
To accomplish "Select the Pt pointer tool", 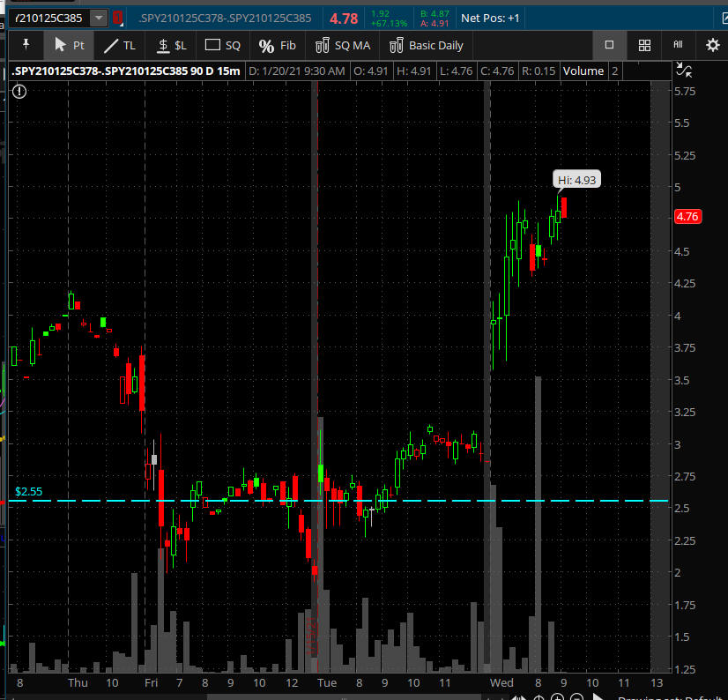I will (70, 45).
